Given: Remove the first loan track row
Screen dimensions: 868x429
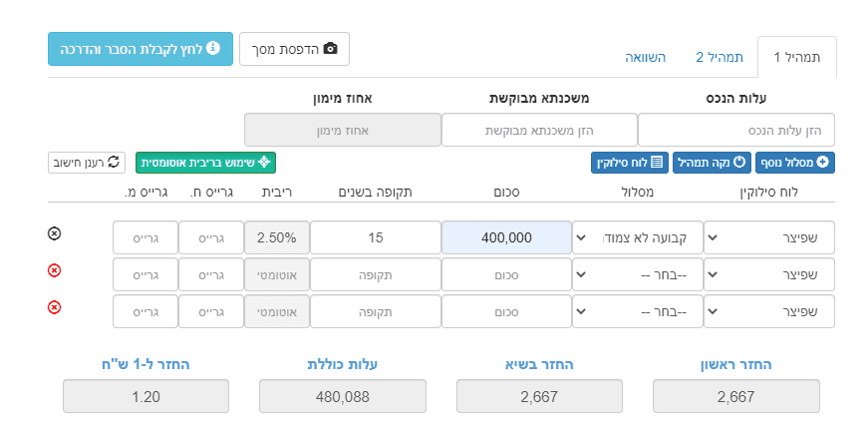Looking at the screenshot, I should (54, 233).
